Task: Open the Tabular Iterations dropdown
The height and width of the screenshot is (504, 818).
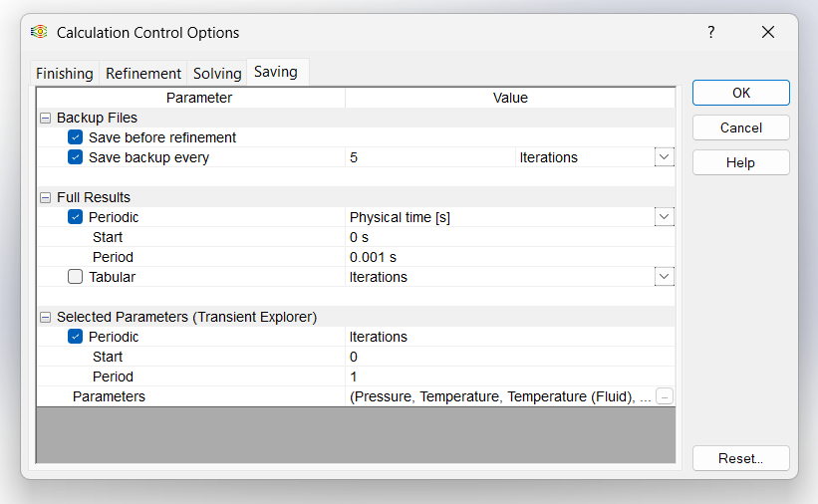Action: click(x=665, y=277)
